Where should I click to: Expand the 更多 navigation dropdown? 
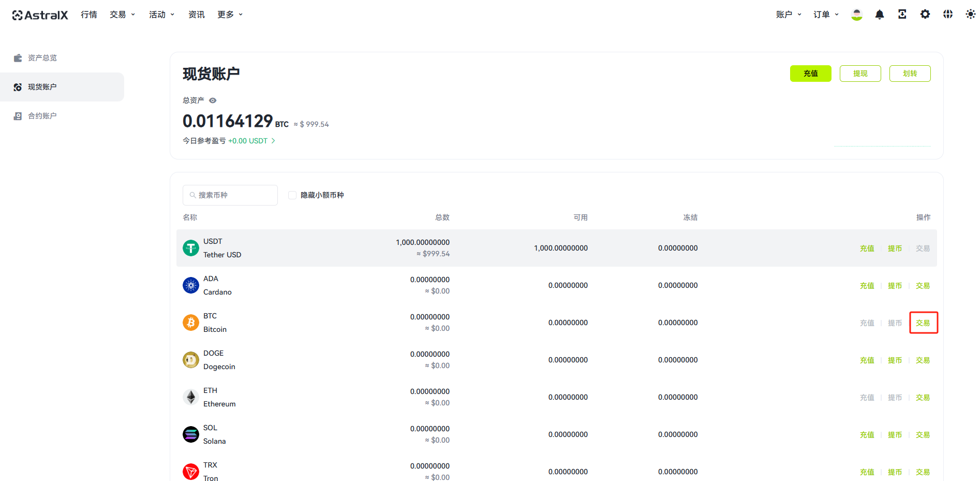coord(230,14)
